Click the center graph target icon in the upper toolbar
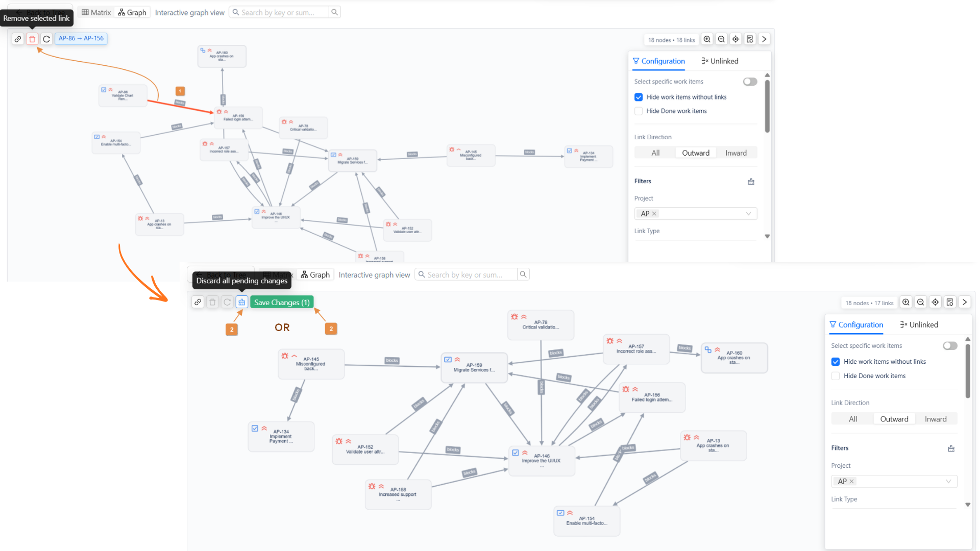Viewport: 980px width, 551px height. 736,39
